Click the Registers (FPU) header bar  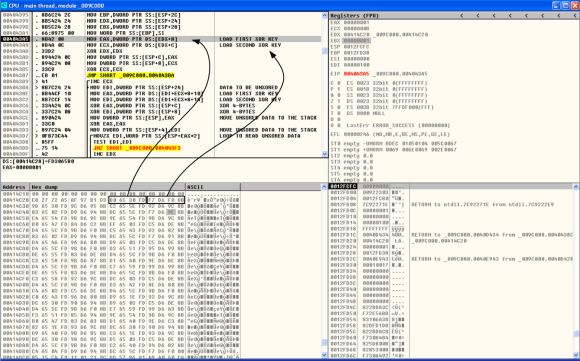454,16
